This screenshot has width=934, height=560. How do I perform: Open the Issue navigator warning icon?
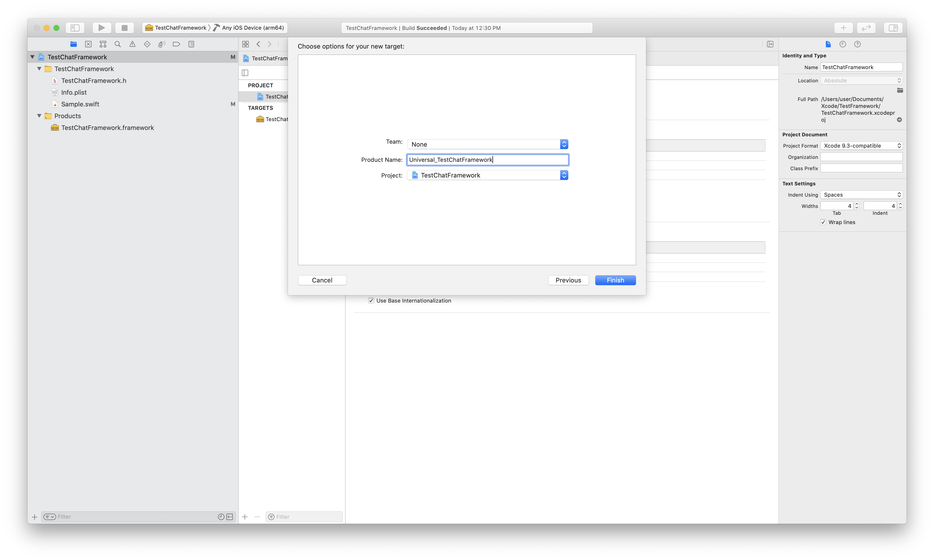pos(132,44)
